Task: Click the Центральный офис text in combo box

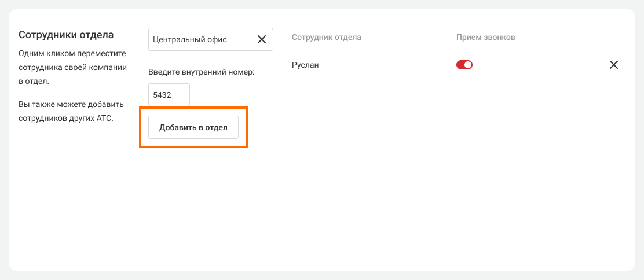Action: tap(190, 40)
